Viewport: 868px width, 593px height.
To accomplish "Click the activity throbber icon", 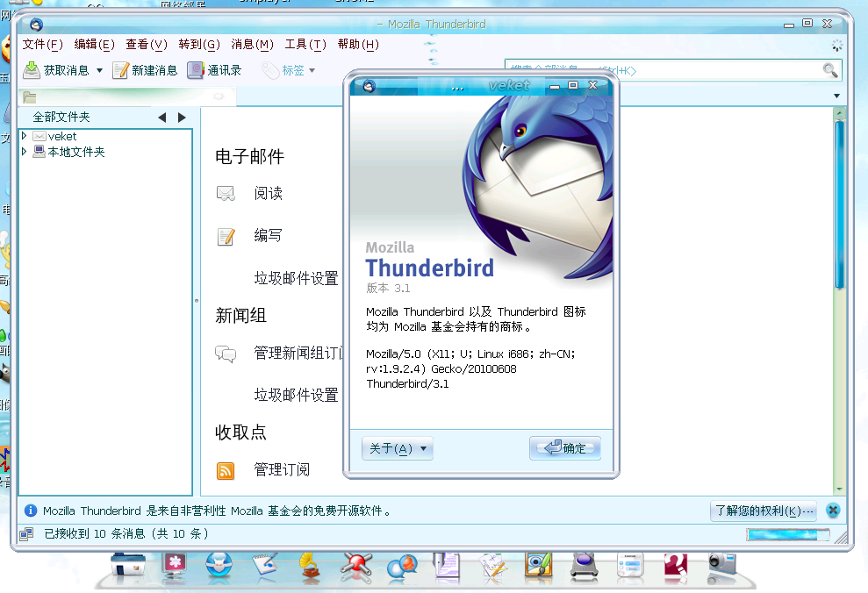I will 837,45.
